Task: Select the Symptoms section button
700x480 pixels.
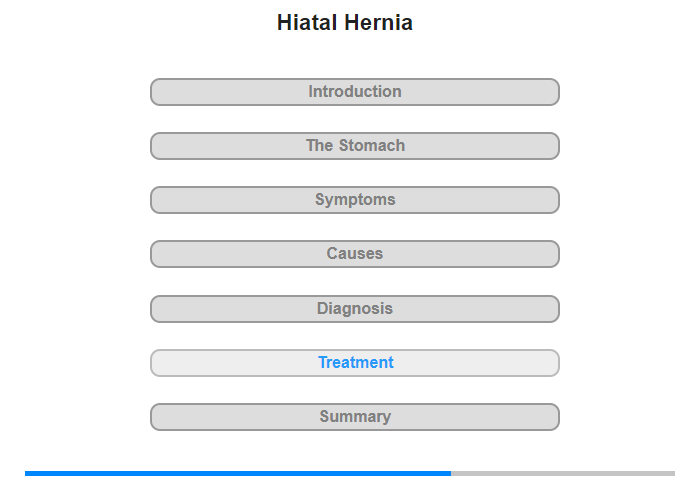Action: click(355, 200)
